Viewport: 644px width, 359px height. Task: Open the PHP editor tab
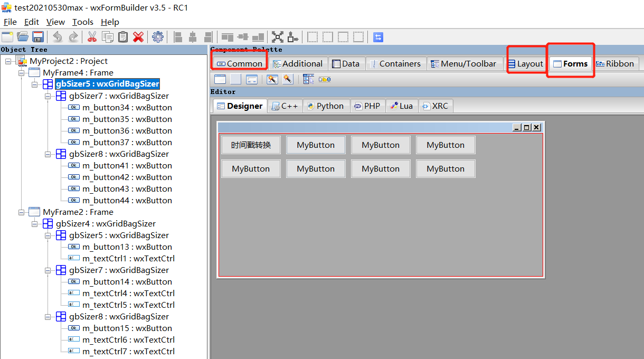click(x=367, y=106)
